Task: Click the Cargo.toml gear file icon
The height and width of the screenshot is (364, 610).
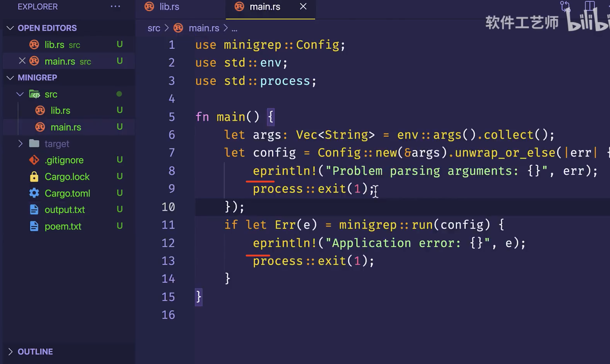Action: pyautogui.click(x=34, y=193)
